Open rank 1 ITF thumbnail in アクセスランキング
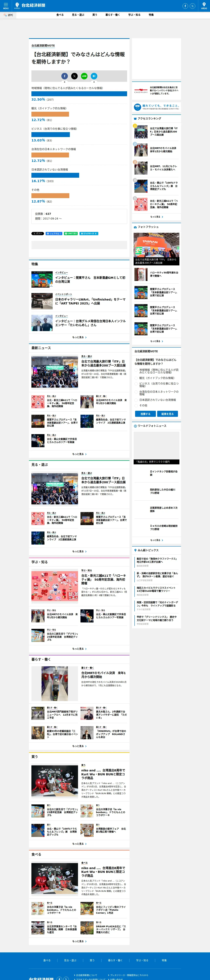Screen dimensions: 210x980 [141, 132]
